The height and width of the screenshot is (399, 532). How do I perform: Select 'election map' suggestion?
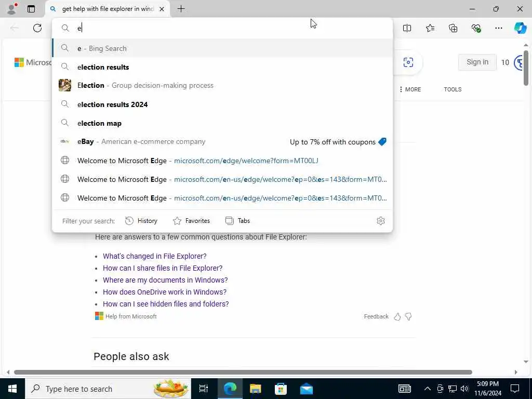point(222,123)
